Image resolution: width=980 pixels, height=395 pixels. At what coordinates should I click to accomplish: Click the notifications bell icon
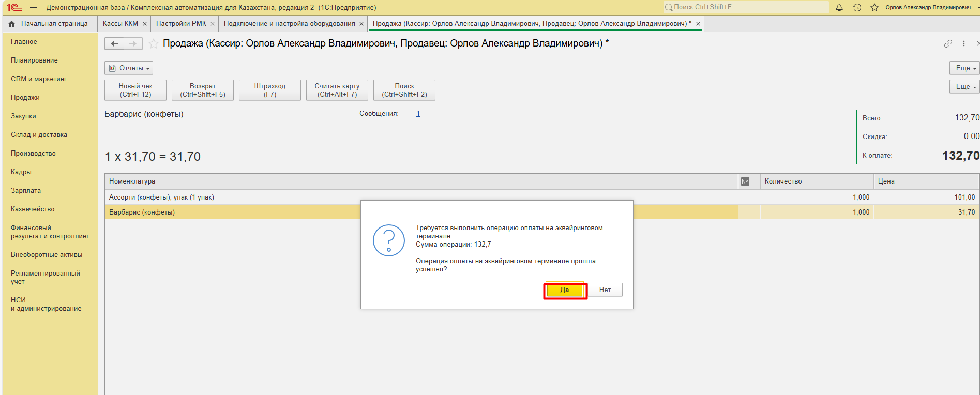pos(839,8)
